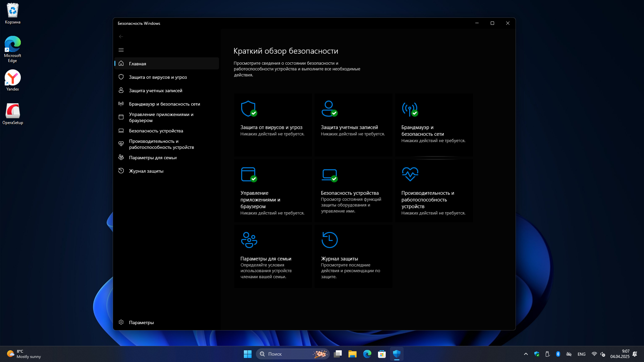
Task: Click the back arrow button
Action: pos(121,37)
